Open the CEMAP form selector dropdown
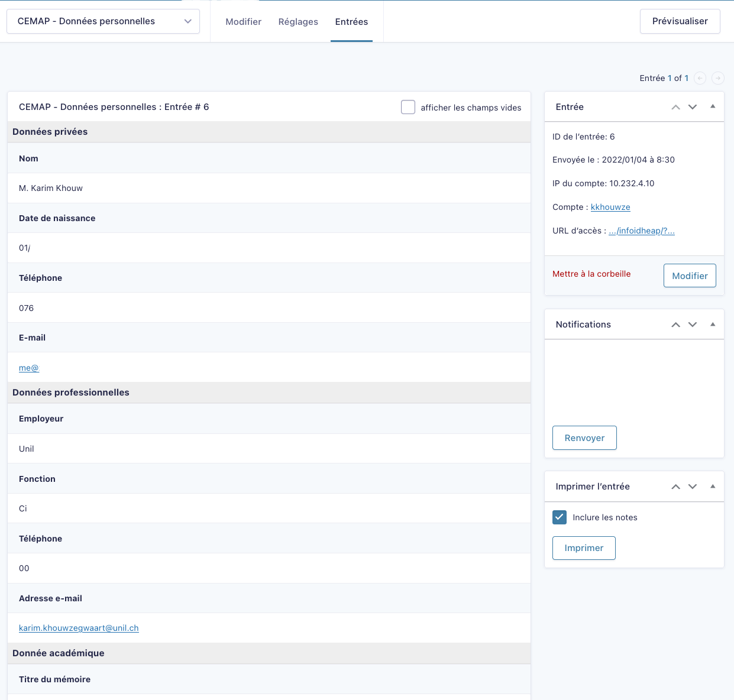This screenshot has width=734, height=700. pos(103,21)
